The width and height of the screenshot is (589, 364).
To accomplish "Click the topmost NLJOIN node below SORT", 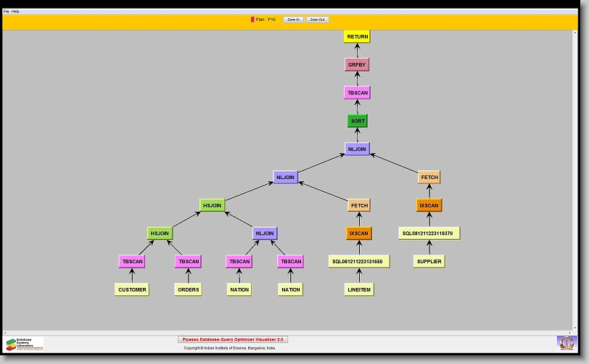I will pos(358,149).
